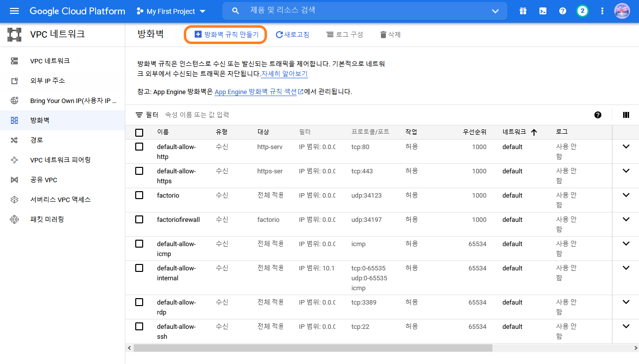Click the 새로고침 refresh button
Image resolution: width=639 pixels, height=364 pixels.
point(292,34)
